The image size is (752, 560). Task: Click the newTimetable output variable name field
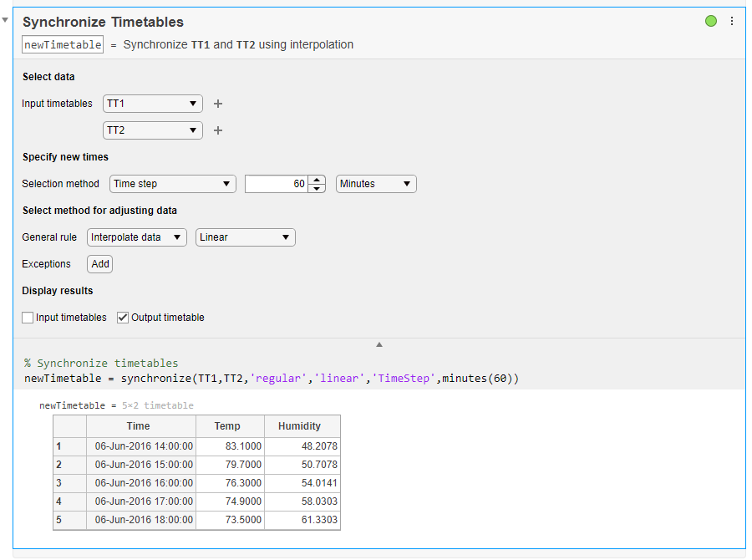(x=64, y=44)
